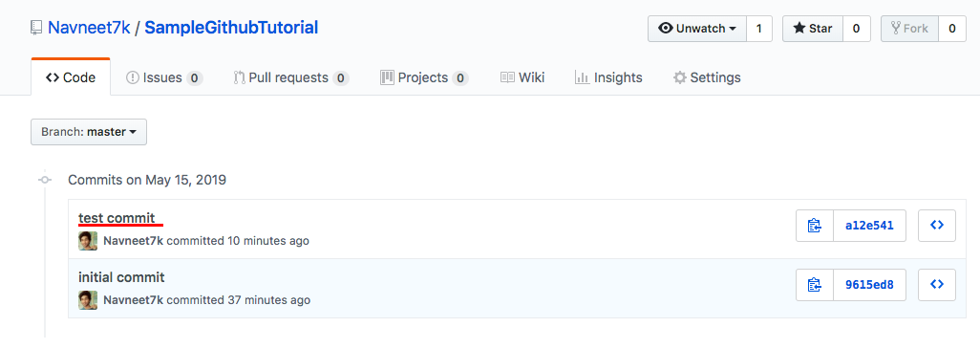
Task: Open the Pull requests tab
Action: click(290, 77)
